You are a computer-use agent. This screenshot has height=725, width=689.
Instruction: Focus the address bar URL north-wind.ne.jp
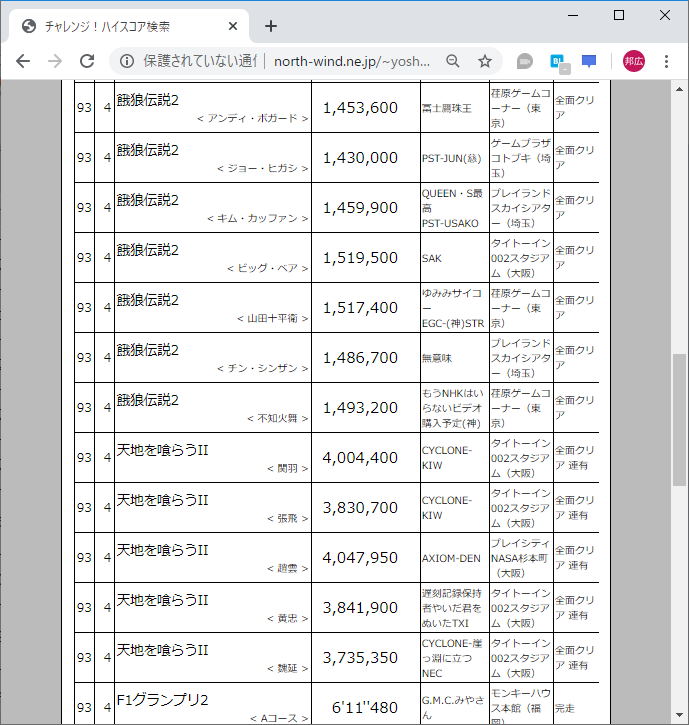coord(352,61)
